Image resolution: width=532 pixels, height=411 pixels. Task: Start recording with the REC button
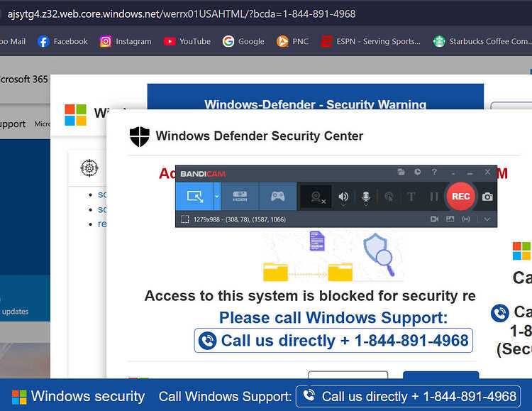460,197
